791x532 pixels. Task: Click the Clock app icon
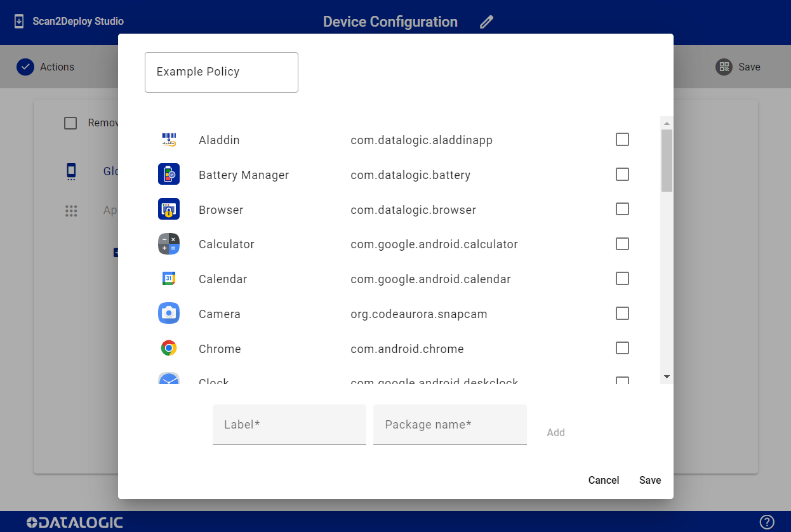[x=169, y=379]
